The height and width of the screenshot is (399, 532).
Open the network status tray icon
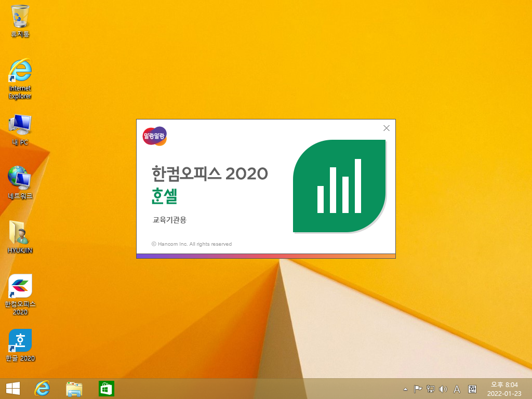point(430,389)
